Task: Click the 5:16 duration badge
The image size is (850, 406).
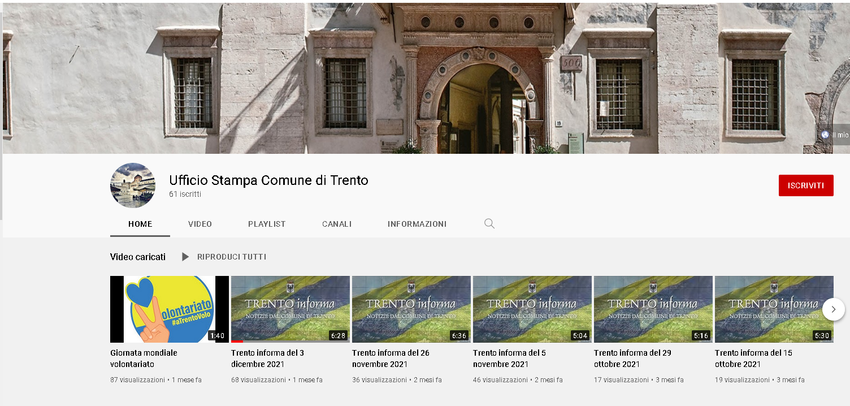Action: pyautogui.click(x=700, y=336)
